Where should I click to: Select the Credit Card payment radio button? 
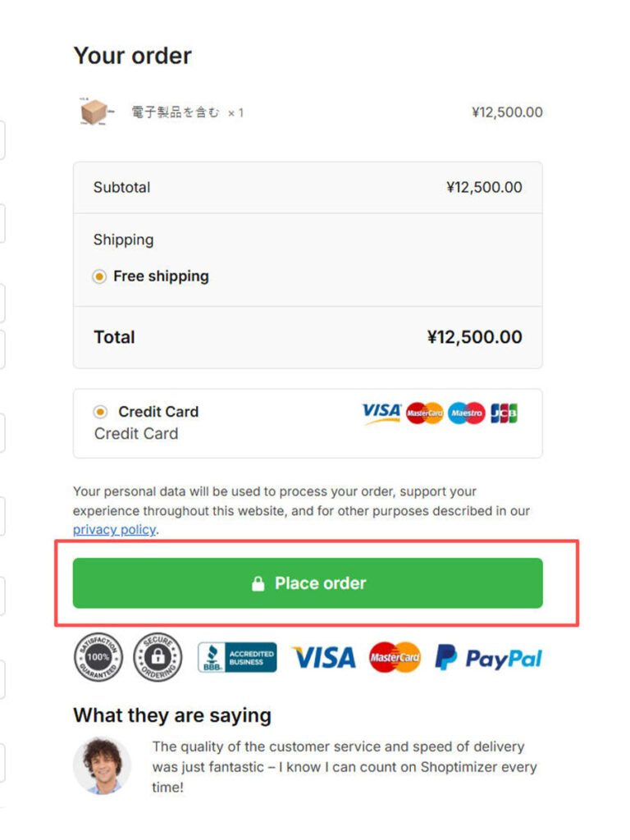click(100, 412)
